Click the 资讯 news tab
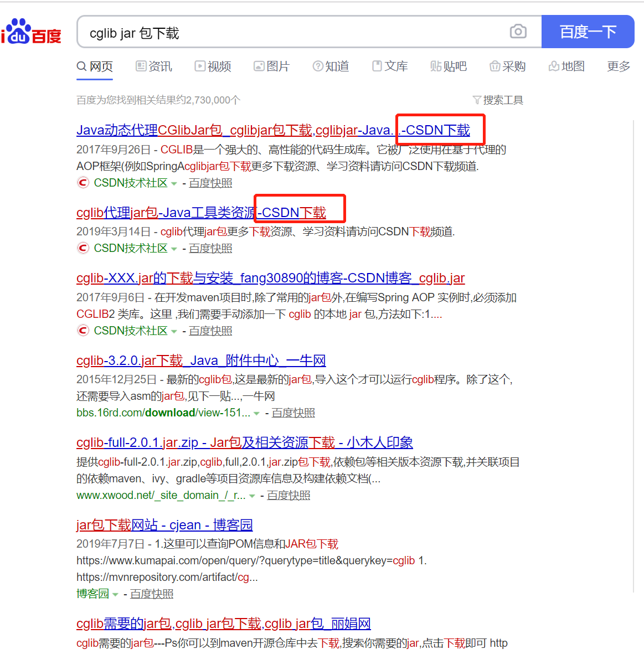 (x=154, y=66)
